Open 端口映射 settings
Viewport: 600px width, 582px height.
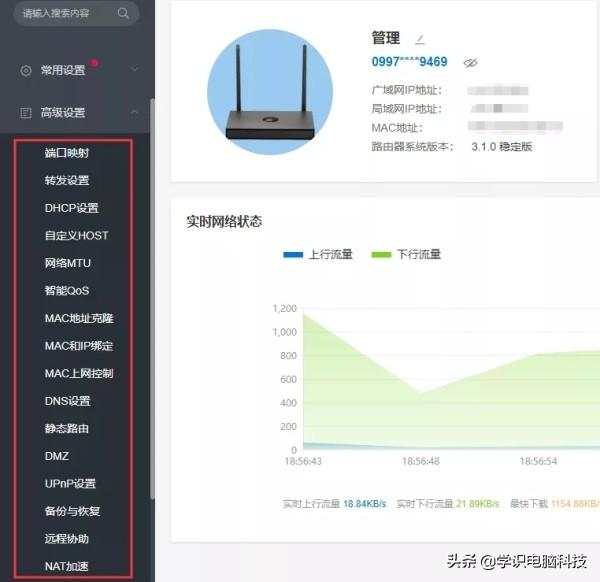click(67, 153)
